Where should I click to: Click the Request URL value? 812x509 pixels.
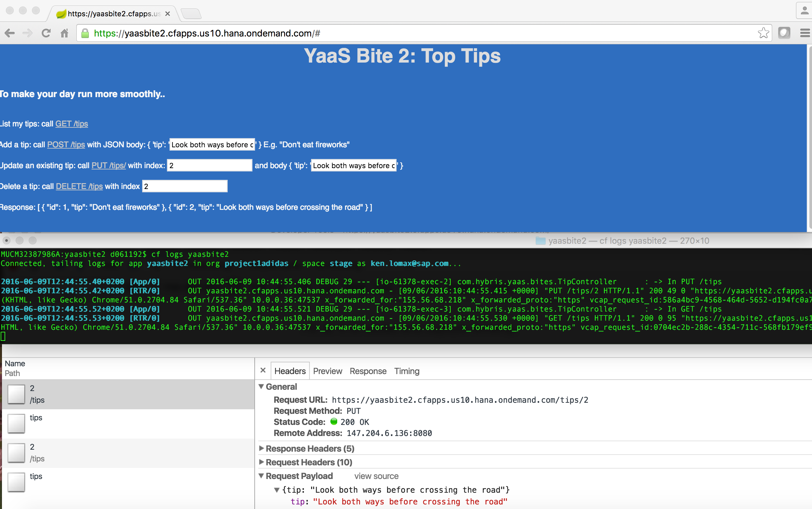click(460, 400)
